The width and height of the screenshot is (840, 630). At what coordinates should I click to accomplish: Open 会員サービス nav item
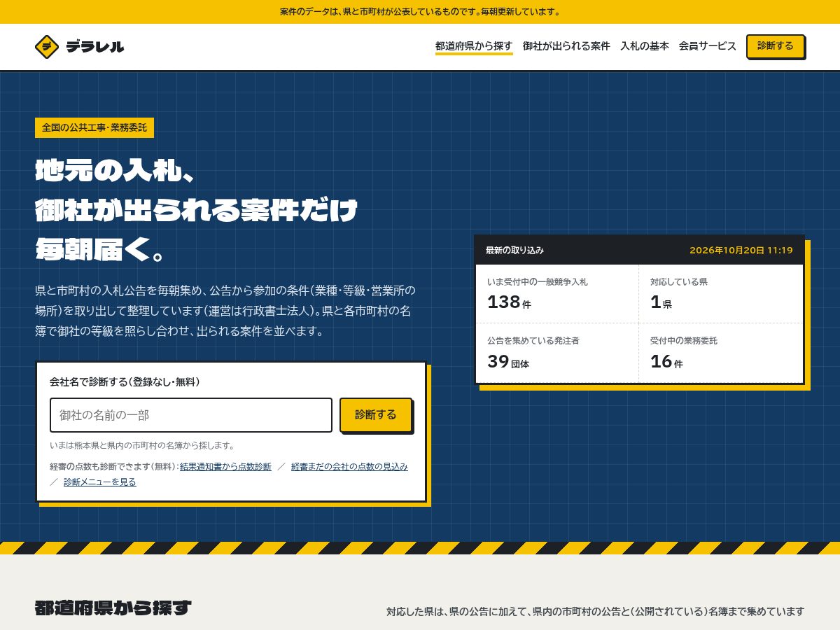click(x=708, y=46)
